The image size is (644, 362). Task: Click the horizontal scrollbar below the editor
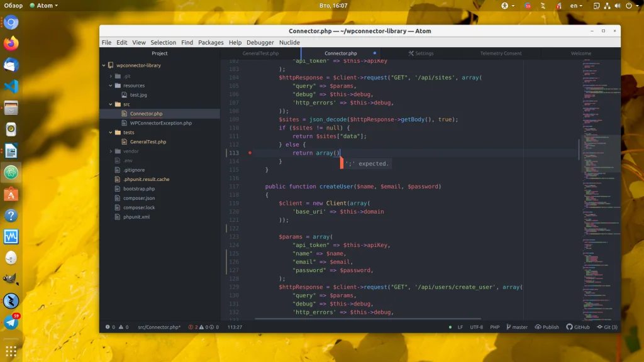pyautogui.click(x=377, y=319)
